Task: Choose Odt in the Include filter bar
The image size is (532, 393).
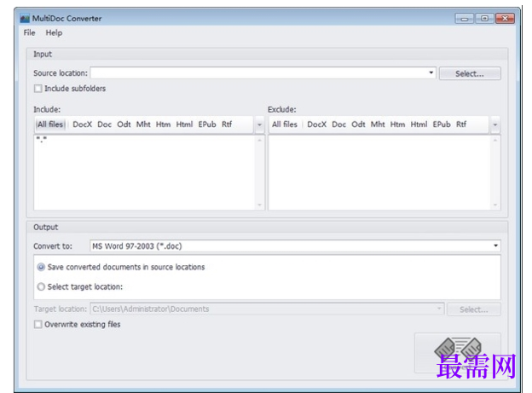Action: 124,124
